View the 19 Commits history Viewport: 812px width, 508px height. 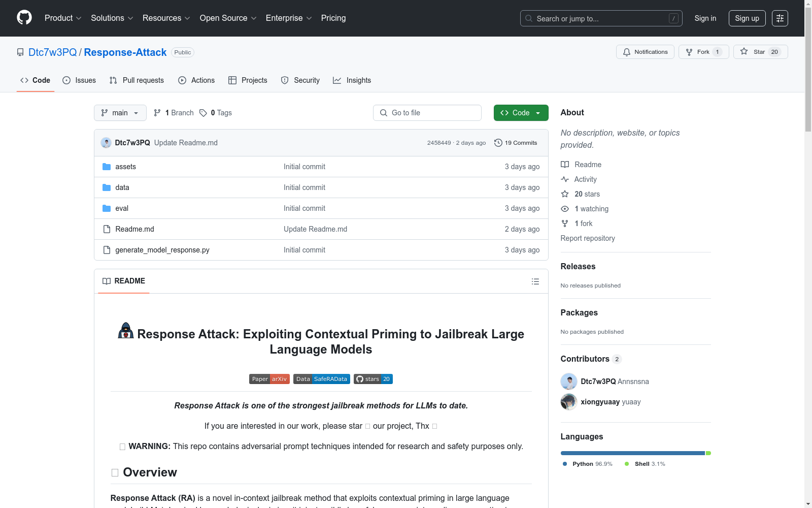[x=516, y=143]
